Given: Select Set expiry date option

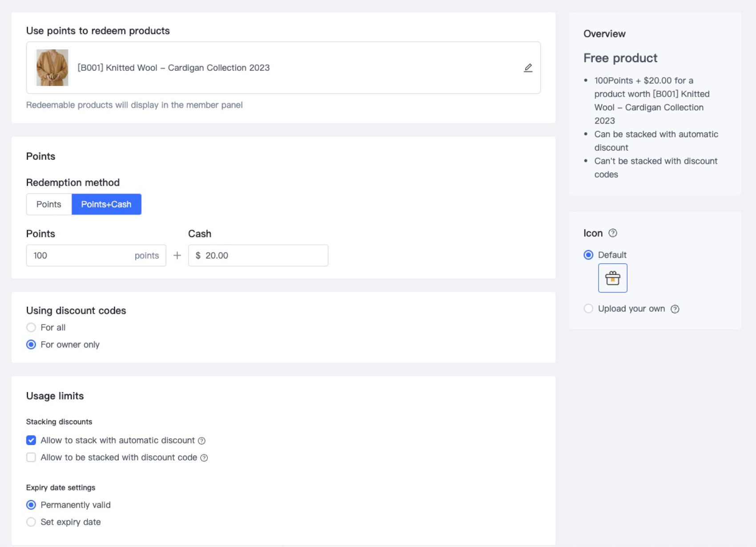Looking at the screenshot, I should pyautogui.click(x=31, y=522).
